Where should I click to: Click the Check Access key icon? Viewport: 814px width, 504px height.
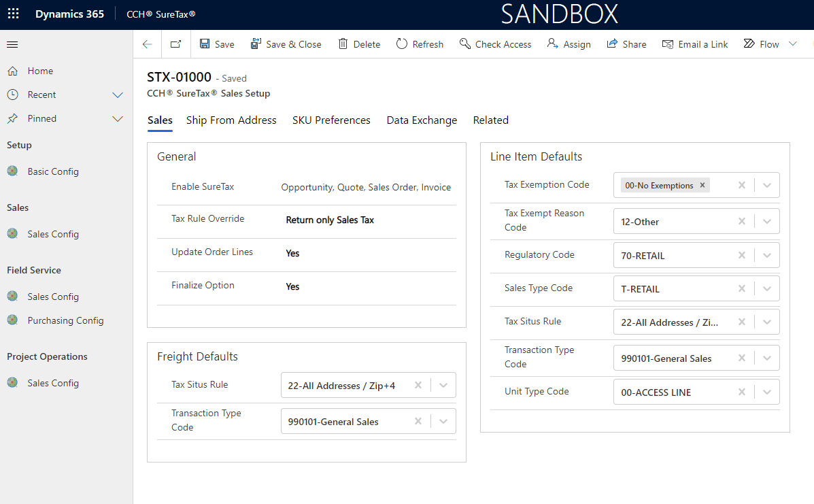click(464, 44)
